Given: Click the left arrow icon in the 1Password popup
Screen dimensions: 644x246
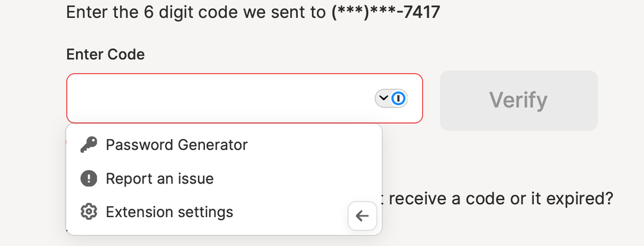Looking at the screenshot, I should tap(362, 216).
